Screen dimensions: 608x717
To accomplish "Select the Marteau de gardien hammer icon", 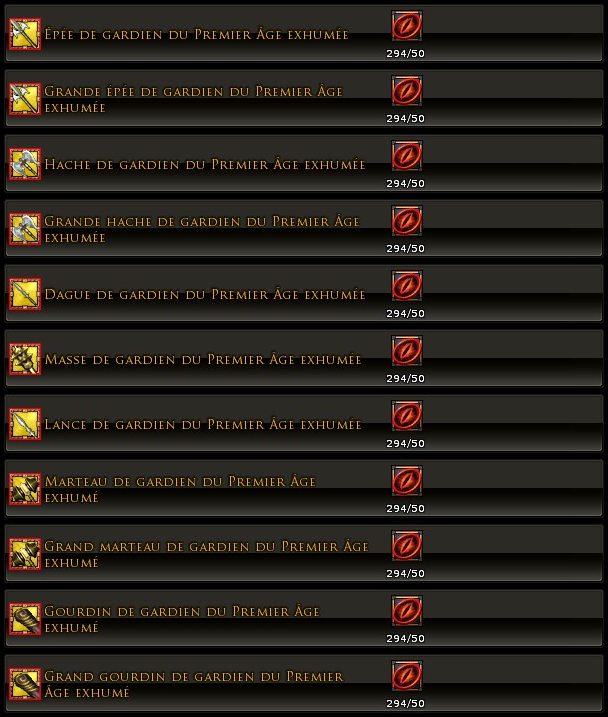I will (x=25, y=488).
